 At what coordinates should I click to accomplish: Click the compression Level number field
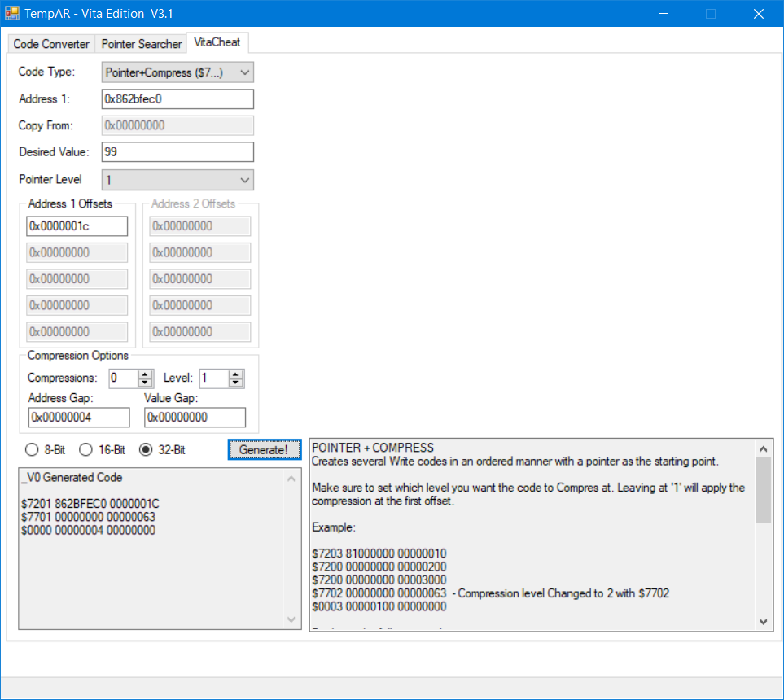(214, 378)
